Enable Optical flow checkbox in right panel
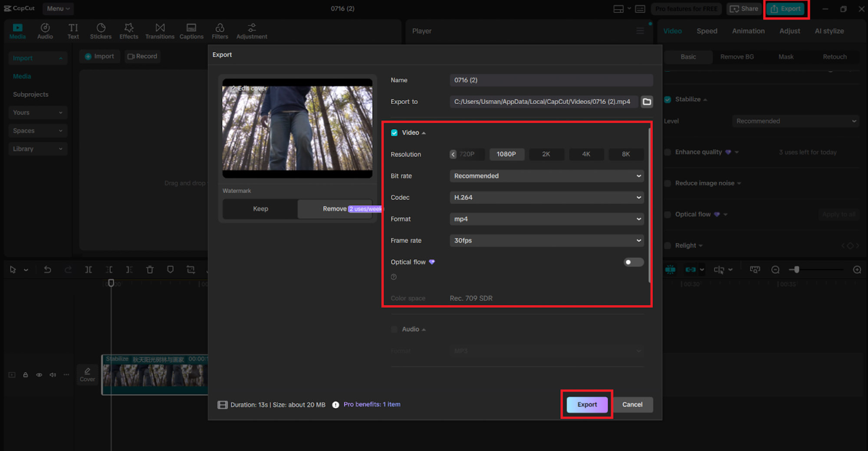This screenshot has width=868, height=451. coord(667,214)
